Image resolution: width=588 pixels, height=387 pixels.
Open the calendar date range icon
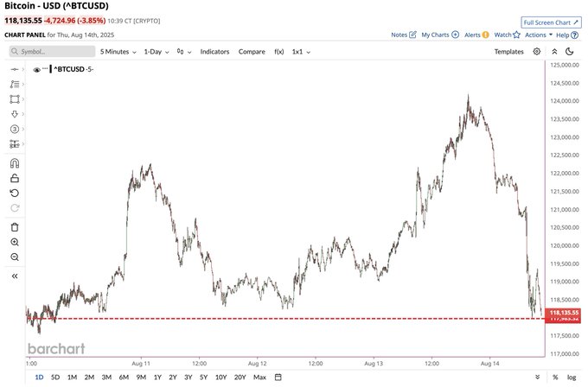[278, 377]
